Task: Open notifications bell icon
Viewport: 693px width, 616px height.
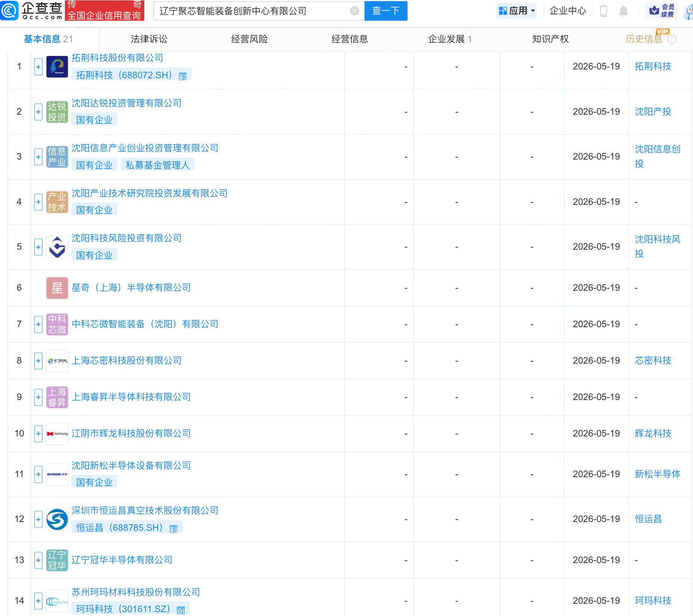Action: [624, 11]
